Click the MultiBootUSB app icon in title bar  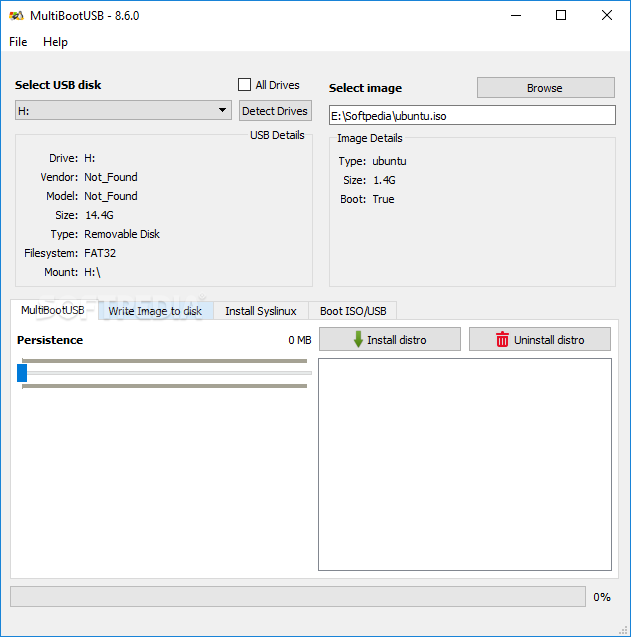[17, 16]
